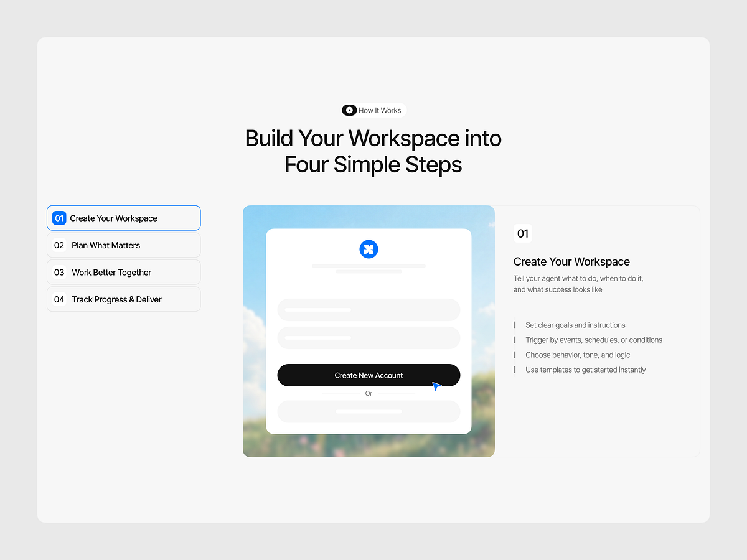Click the second placeholder input field in card

[369, 338]
